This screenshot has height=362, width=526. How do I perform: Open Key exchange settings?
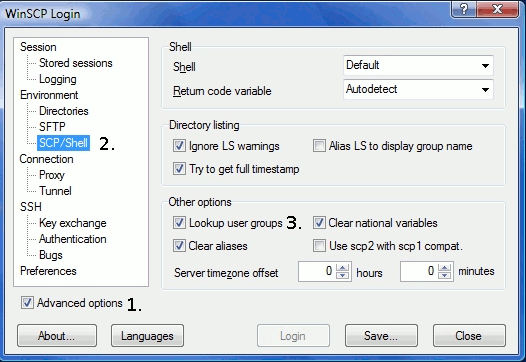pyautogui.click(x=72, y=223)
